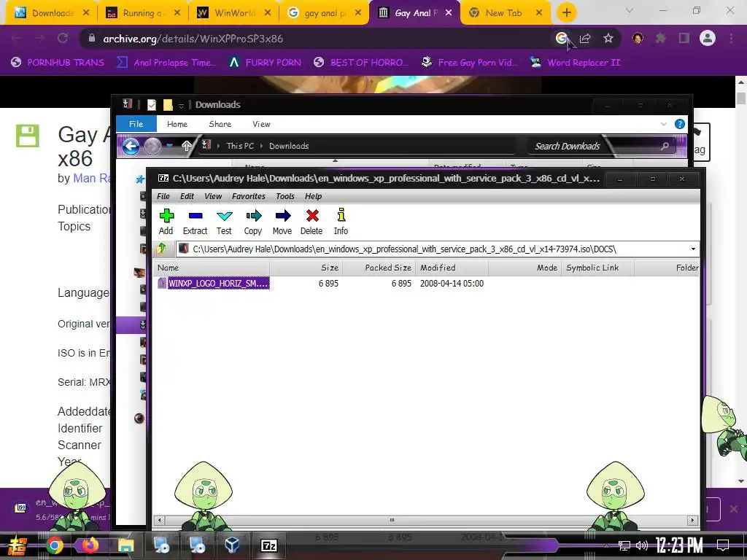This screenshot has width=747, height=560.
Task: Click the Explorer Up folder arrow
Action: point(186,146)
